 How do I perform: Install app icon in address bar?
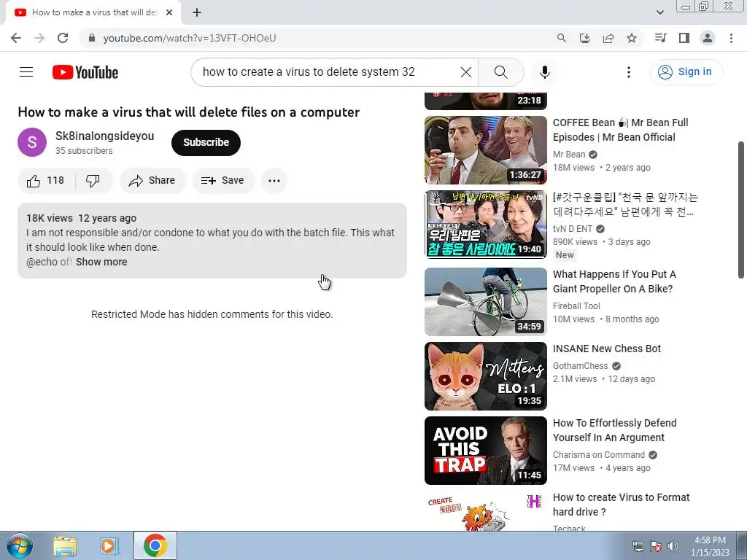tap(584, 38)
